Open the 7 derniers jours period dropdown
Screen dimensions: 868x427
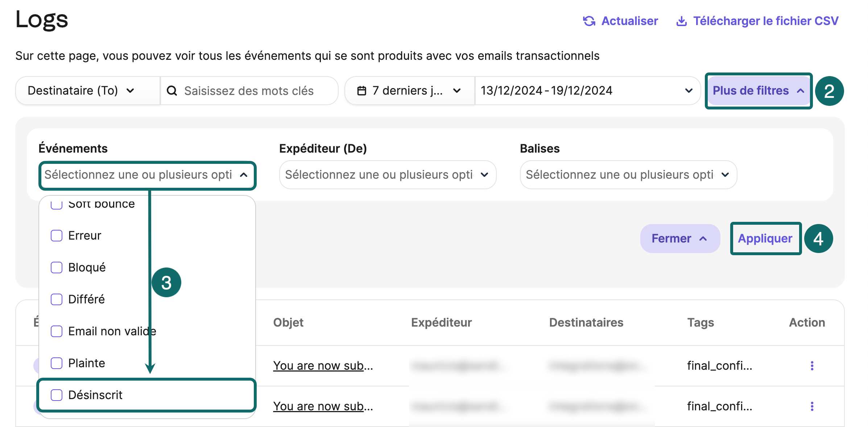410,91
